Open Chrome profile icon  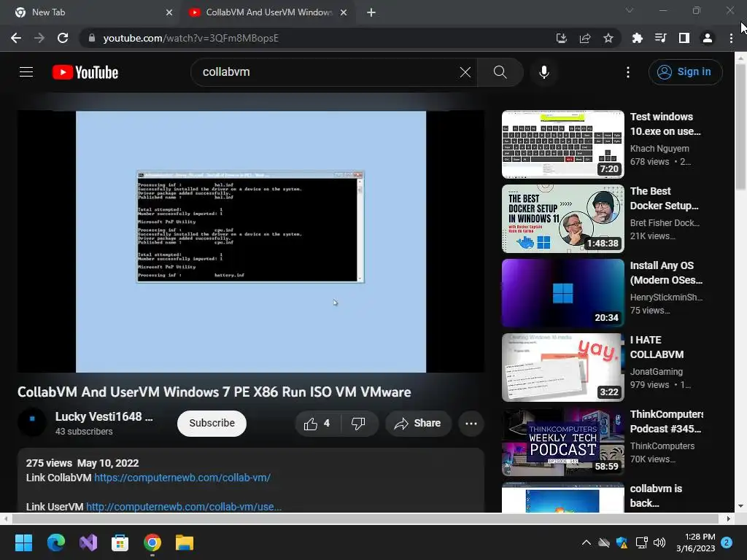pos(707,38)
